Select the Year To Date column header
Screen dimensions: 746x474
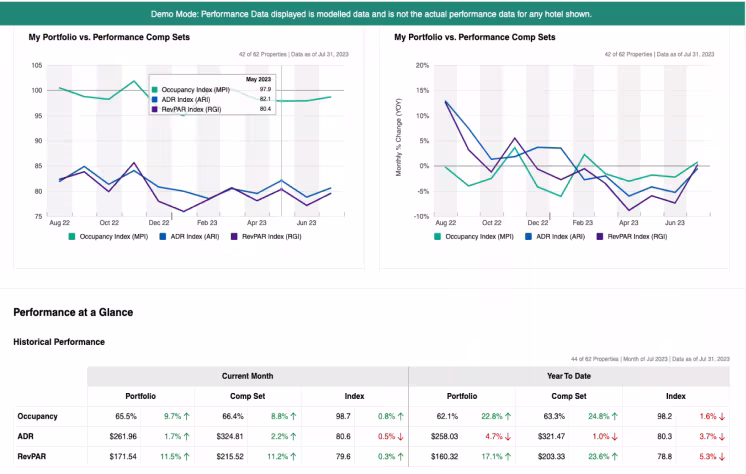click(569, 376)
